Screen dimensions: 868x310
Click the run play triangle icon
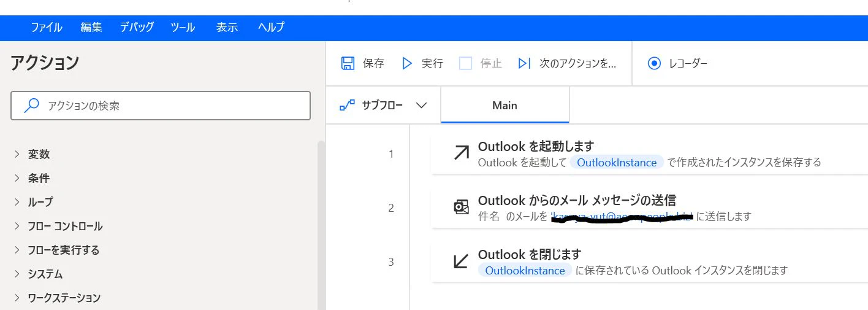click(x=407, y=63)
